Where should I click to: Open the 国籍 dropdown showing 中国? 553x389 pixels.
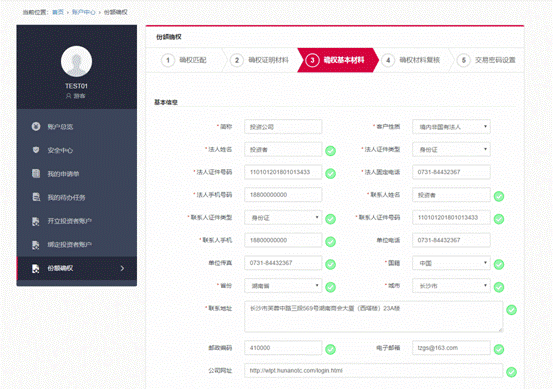point(451,263)
